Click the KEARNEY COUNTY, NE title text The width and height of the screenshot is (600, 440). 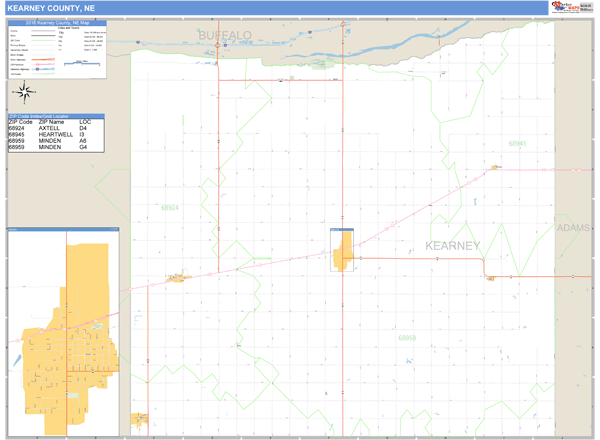point(45,7)
